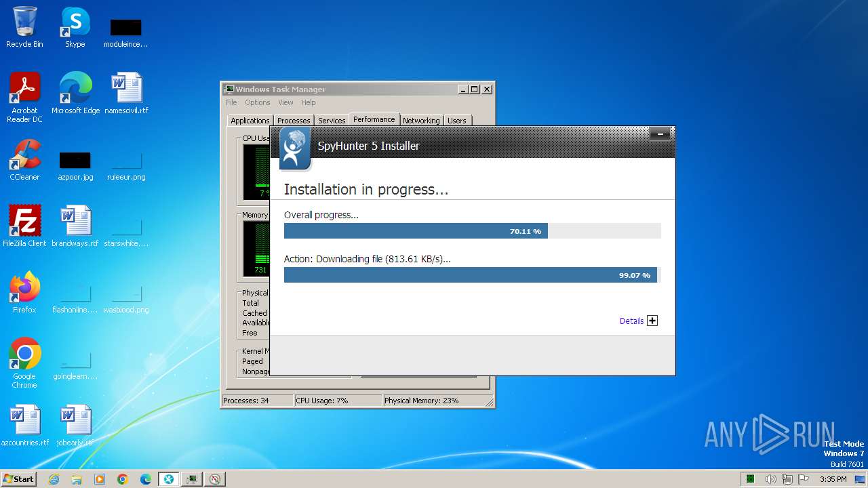Select the flashonline desktop file
868x488 pixels.
tap(75, 298)
